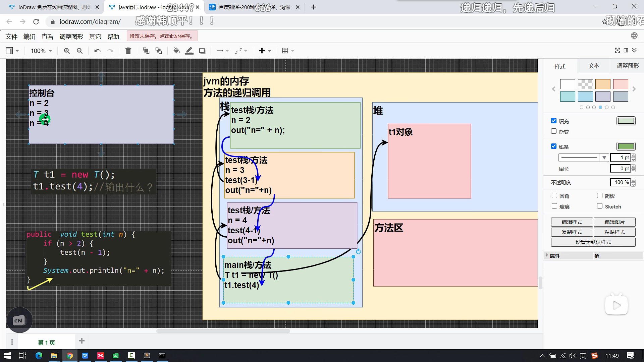Pick the orange color swatch
Viewport: 644px width, 362px height.
point(603,84)
